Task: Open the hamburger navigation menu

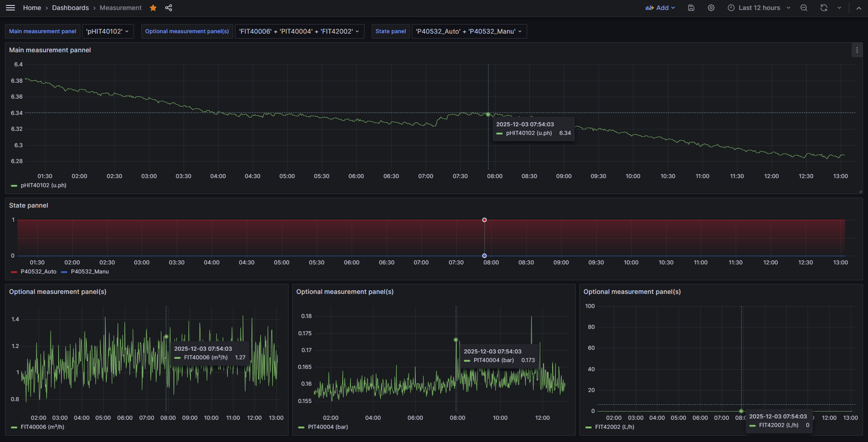Action: point(10,7)
